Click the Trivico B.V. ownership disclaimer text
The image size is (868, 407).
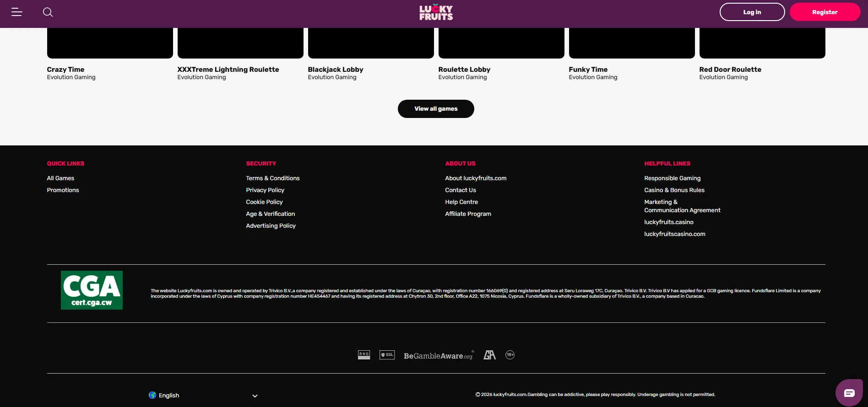(x=486, y=294)
